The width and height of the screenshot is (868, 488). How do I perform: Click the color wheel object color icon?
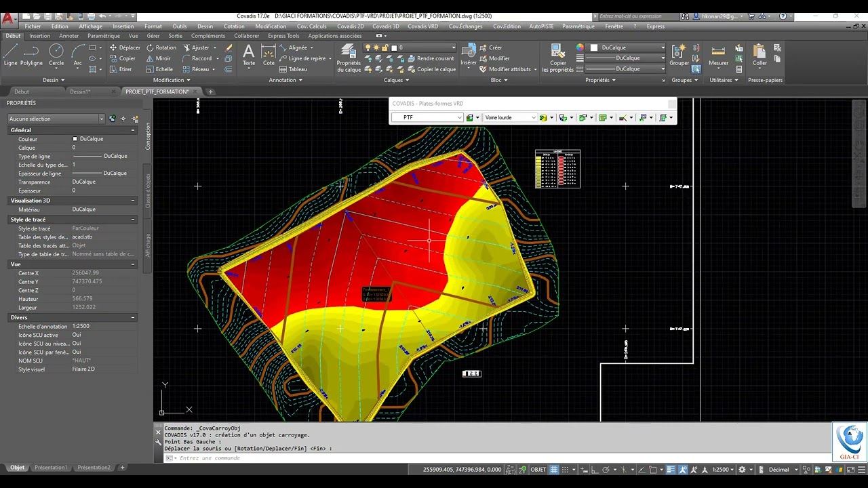tap(580, 47)
